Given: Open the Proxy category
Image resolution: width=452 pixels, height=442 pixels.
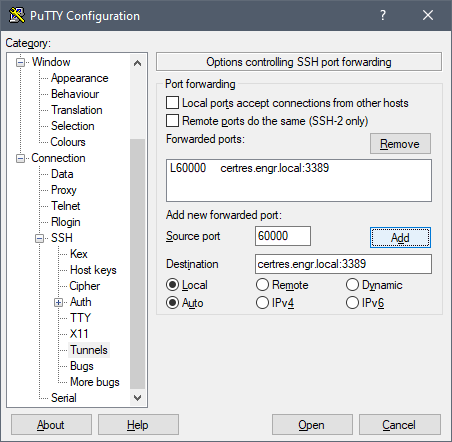Looking at the screenshot, I should [64, 190].
